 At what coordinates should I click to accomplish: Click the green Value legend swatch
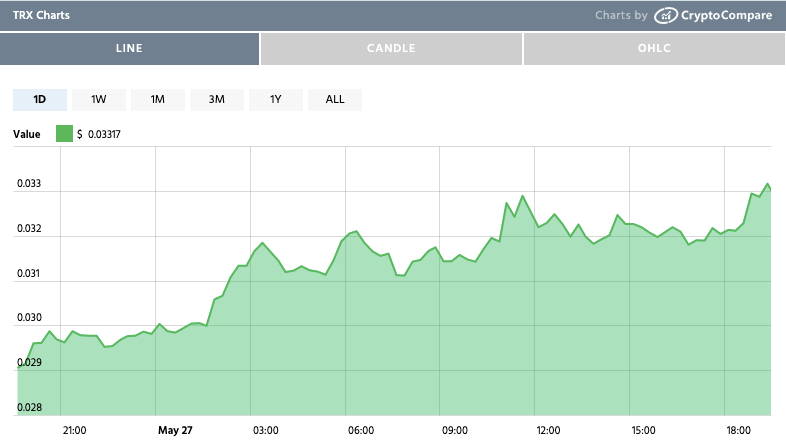64,134
